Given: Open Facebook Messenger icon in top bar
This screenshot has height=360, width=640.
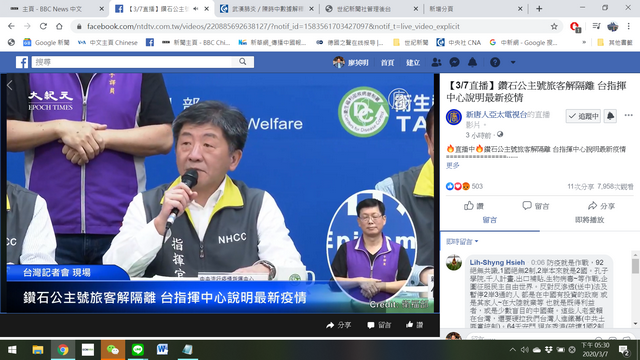Looking at the screenshot, I should pyautogui.click(x=454, y=62).
